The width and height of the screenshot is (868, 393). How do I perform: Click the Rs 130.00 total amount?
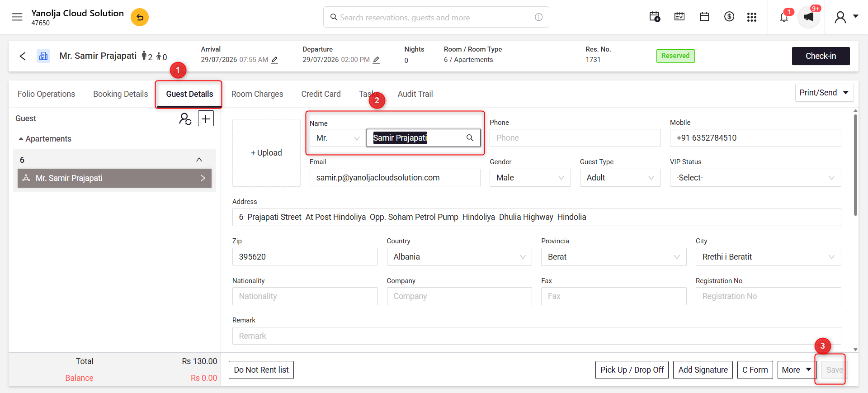(199, 361)
